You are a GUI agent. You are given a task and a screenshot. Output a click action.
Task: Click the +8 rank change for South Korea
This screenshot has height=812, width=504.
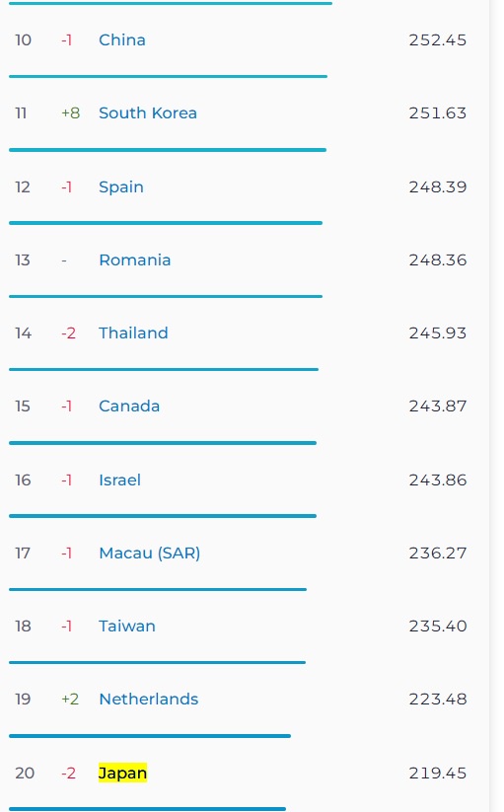(70, 112)
